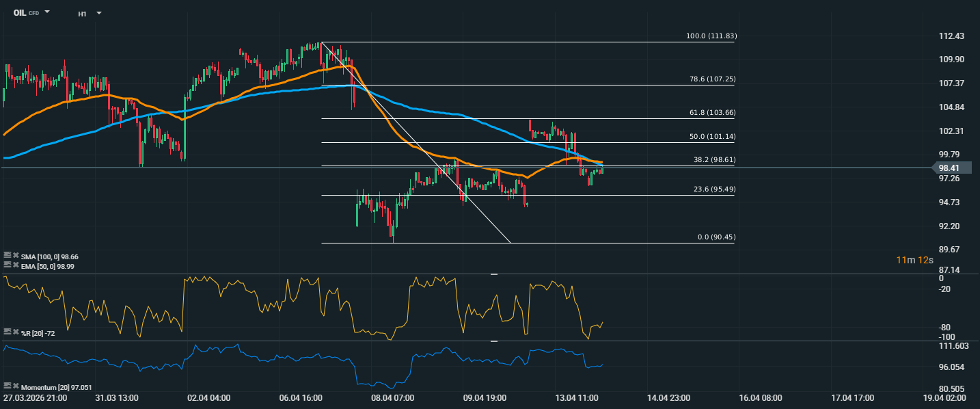This screenshot has width=980, height=409.
Task: Click the OIL symbol name
Action: (x=20, y=12)
